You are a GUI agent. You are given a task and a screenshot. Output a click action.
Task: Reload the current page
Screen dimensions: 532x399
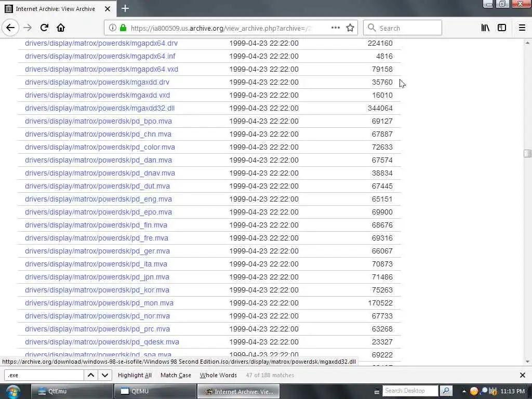point(44,28)
